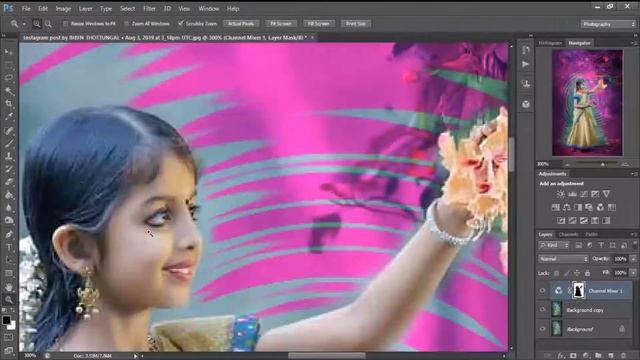Viewport: 640px width, 360px height.
Task: Hide the Background copy layer
Action: point(542,310)
